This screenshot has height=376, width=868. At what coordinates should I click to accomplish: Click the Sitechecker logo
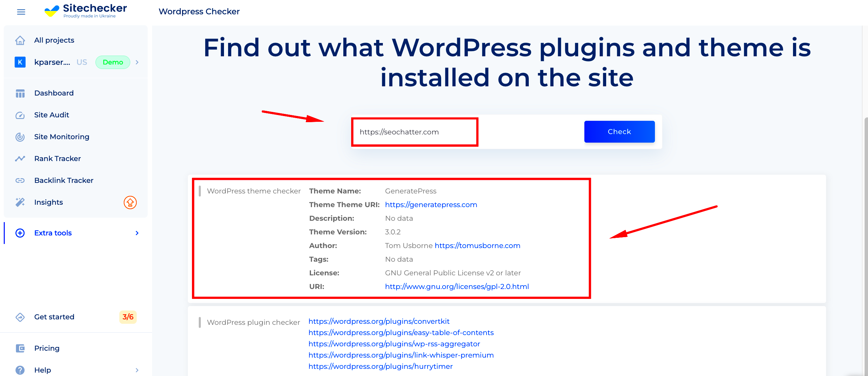[86, 11]
